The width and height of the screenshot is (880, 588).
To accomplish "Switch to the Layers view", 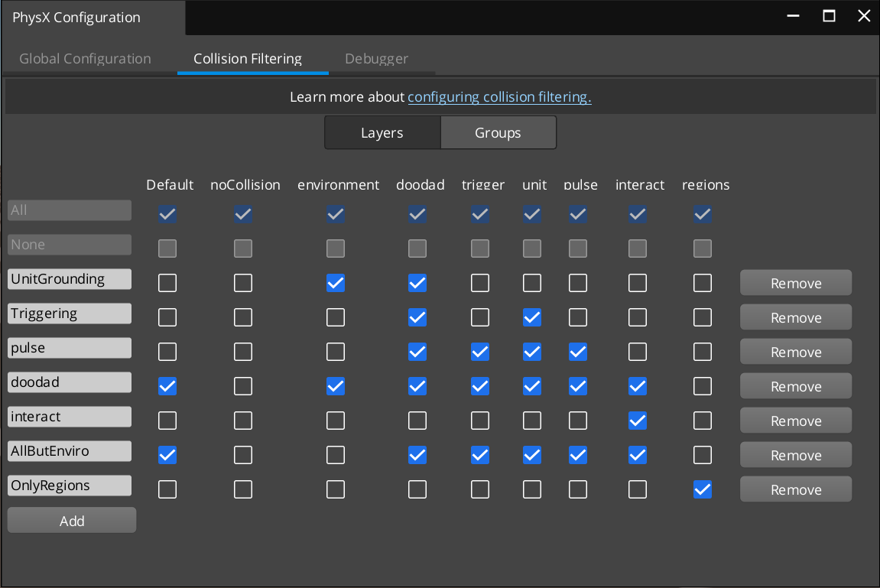I will [382, 133].
